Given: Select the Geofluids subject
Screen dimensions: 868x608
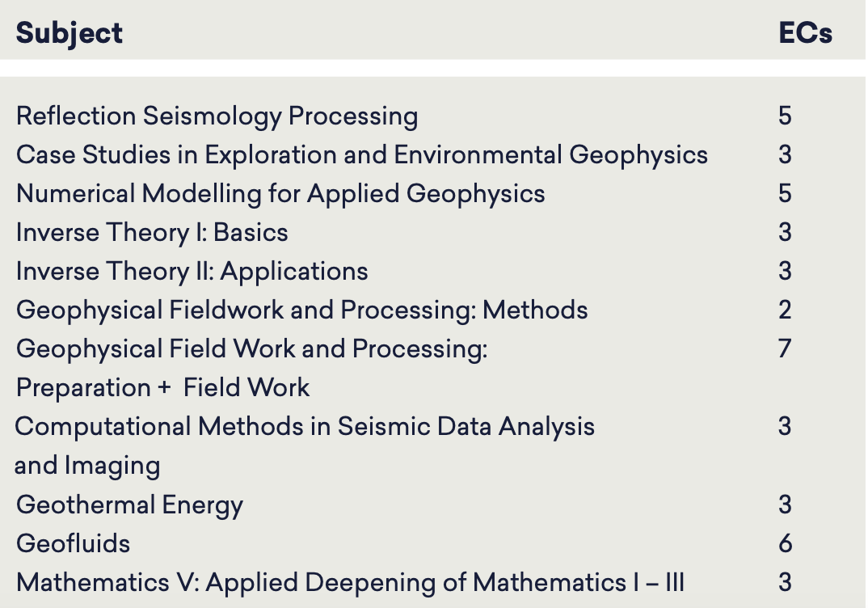Looking at the screenshot, I should [x=73, y=544].
